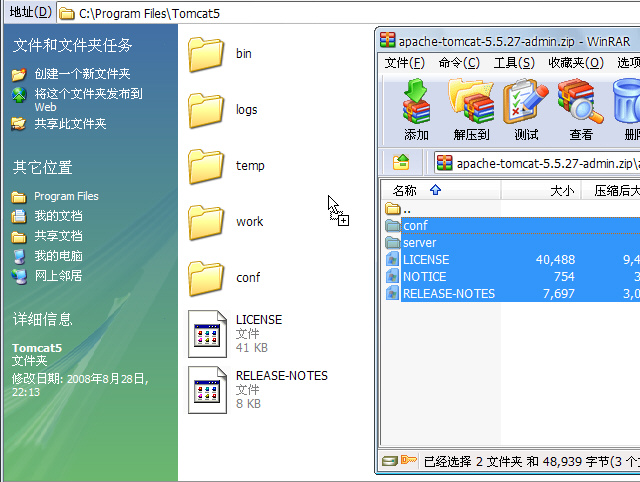Open 网上邻居 link in sidebar
640x482 pixels.
pos(58,276)
